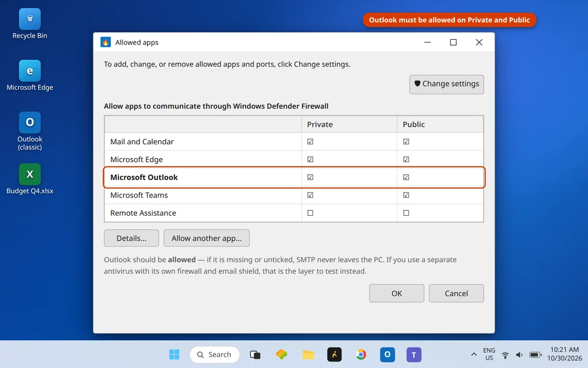This screenshot has width=588, height=368.
Task: Toggle Private checkbox for Microsoft Outlook
Action: pyautogui.click(x=310, y=177)
